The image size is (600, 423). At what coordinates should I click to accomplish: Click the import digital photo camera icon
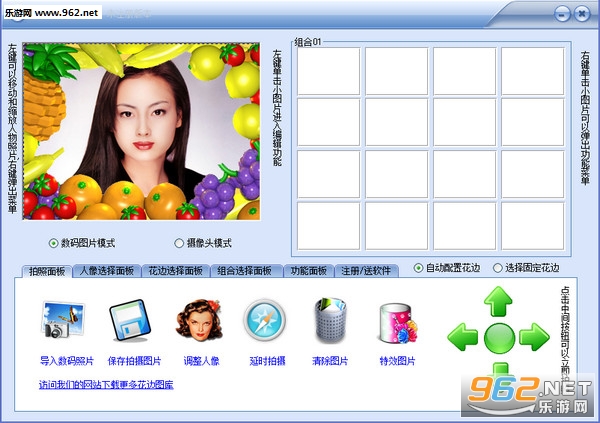(63, 320)
